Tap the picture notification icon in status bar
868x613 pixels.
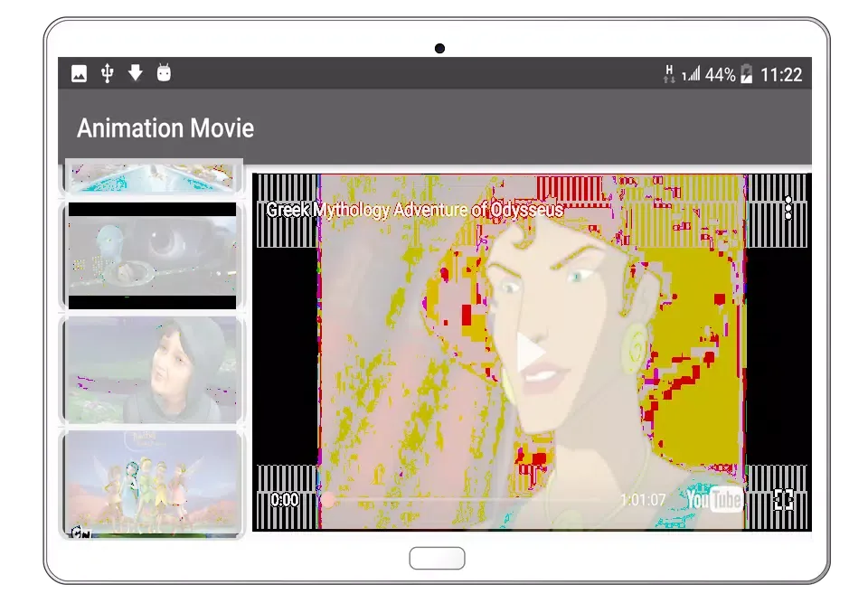80,74
